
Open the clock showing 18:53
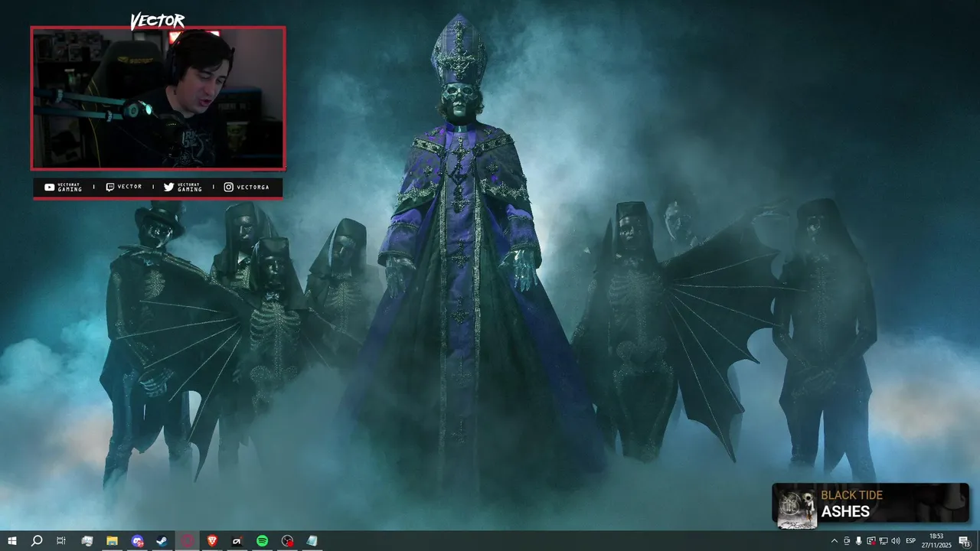coord(936,541)
